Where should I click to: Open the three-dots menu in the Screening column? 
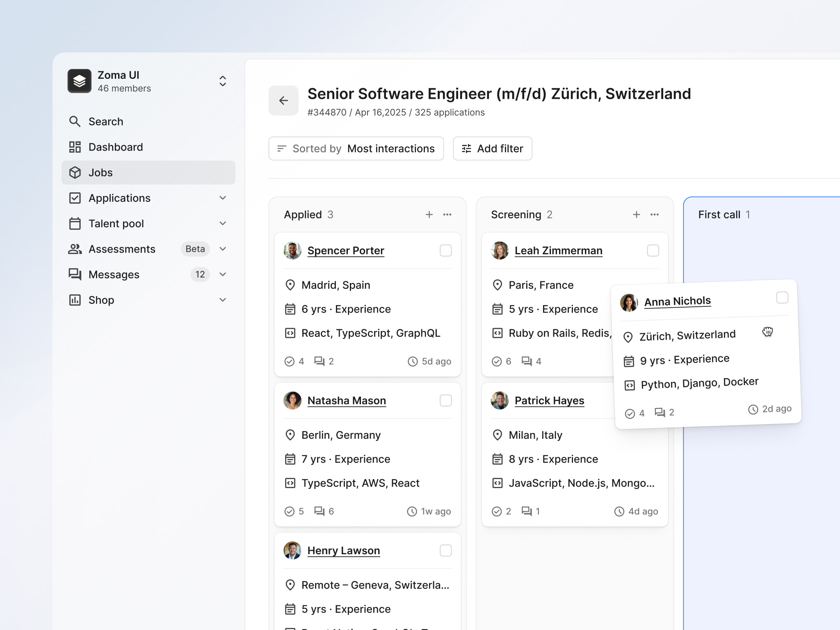(x=655, y=215)
